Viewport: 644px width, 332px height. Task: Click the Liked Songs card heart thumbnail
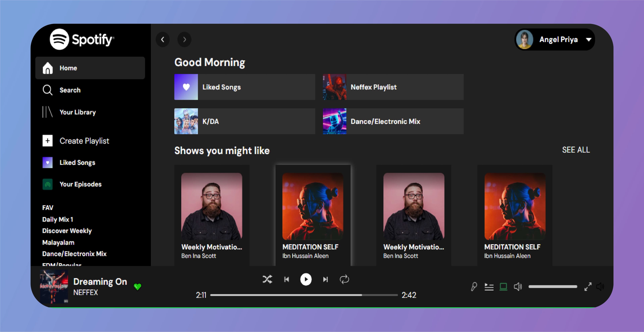coord(186,87)
